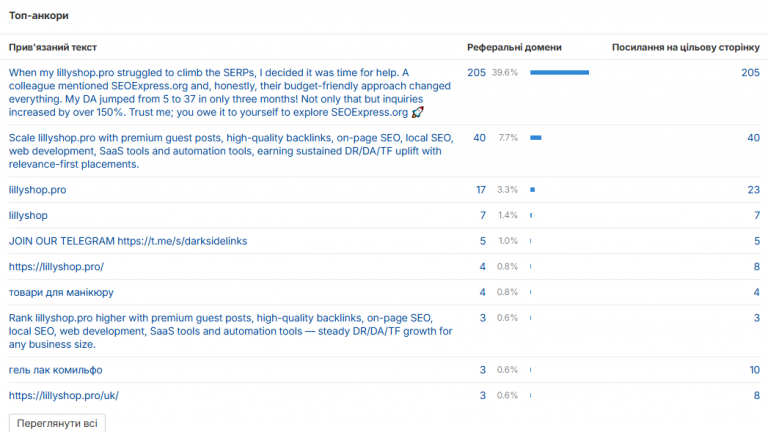Click the 23 target page links value
The image size is (768, 432).
[753, 190]
